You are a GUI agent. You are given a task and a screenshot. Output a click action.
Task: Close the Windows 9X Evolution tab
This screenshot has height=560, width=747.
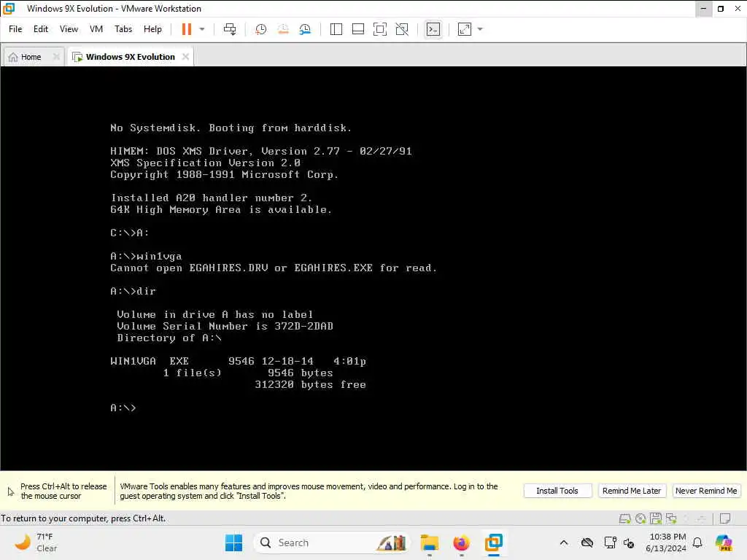coord(185,57)
